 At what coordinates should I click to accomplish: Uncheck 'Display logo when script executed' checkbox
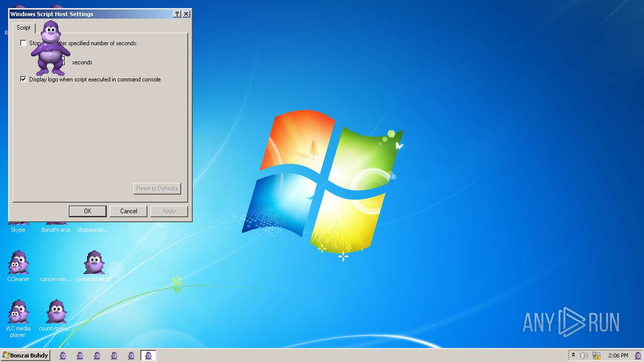tap(23, 79)
